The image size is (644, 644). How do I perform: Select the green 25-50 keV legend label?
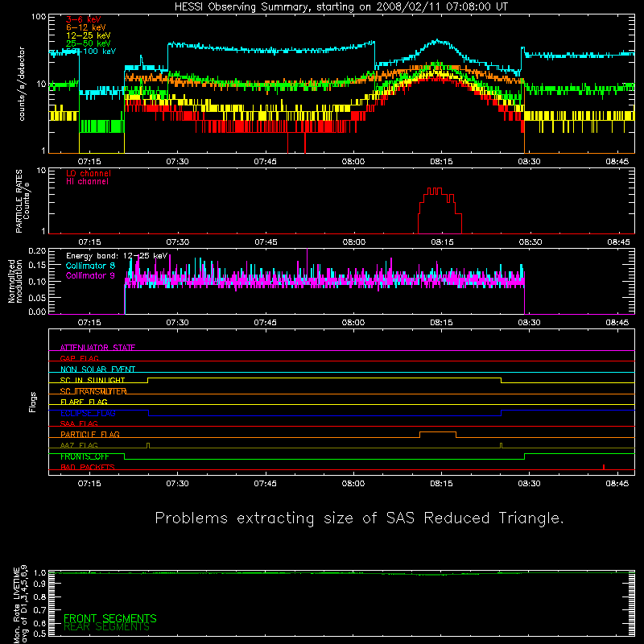tap(89, 43)
